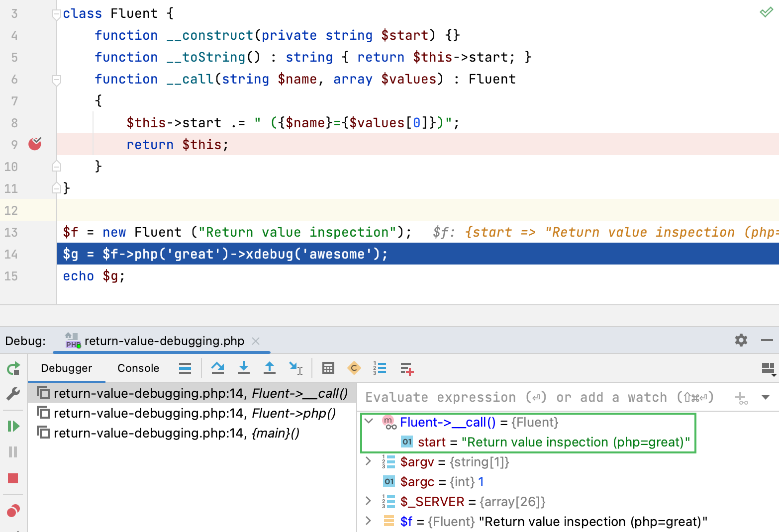
Task: Mute all breakpoints
Action: pyautogui.click(x=13, y=510)
